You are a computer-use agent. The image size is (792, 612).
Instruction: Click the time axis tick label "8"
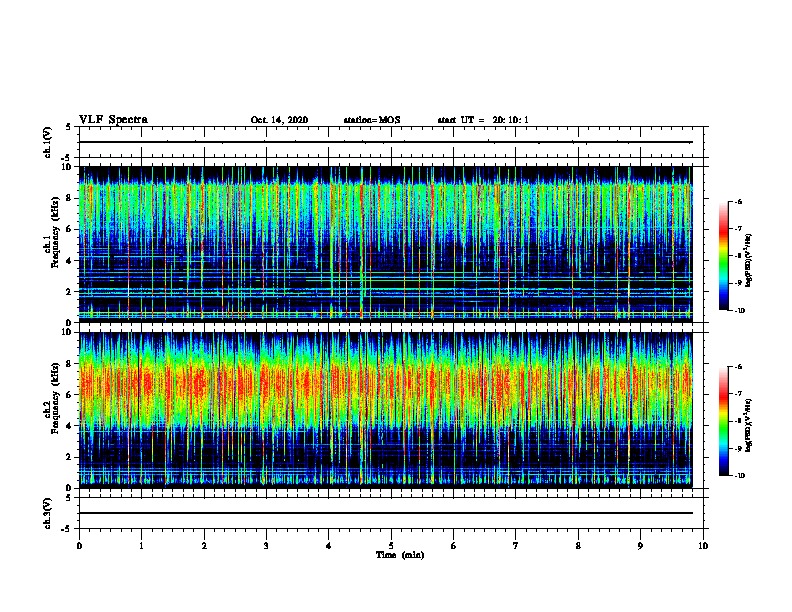click(x=578, y=545)
